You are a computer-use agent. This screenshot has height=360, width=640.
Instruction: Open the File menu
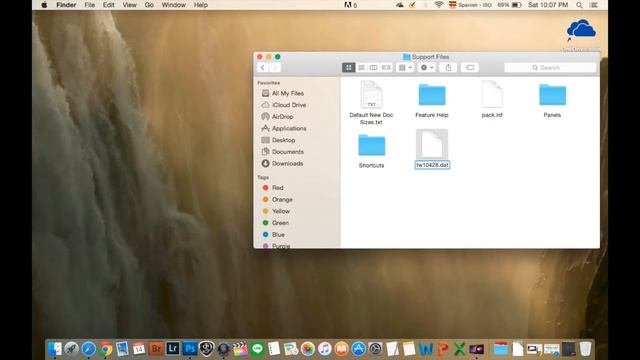[x=89, y=5]
